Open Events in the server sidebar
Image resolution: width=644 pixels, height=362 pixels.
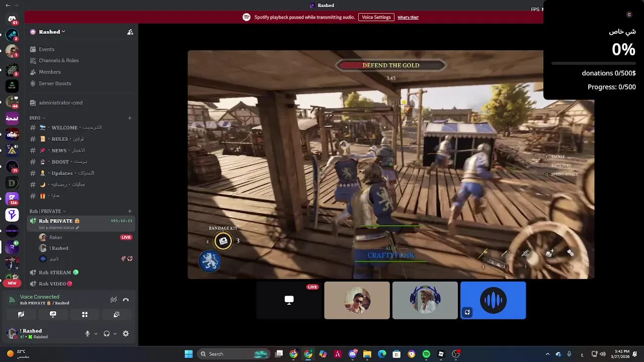click(82, 49)
